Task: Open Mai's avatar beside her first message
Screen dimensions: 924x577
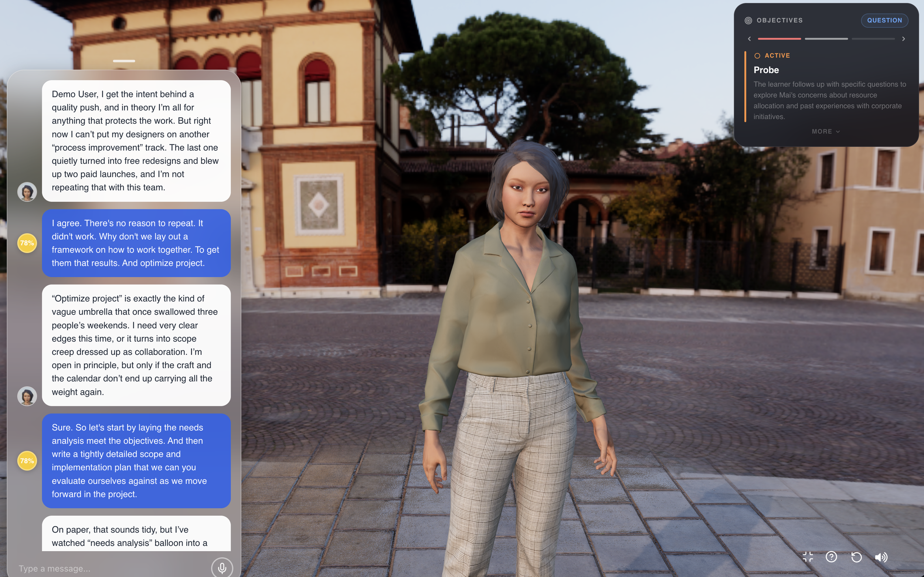Action: (27, 192)
